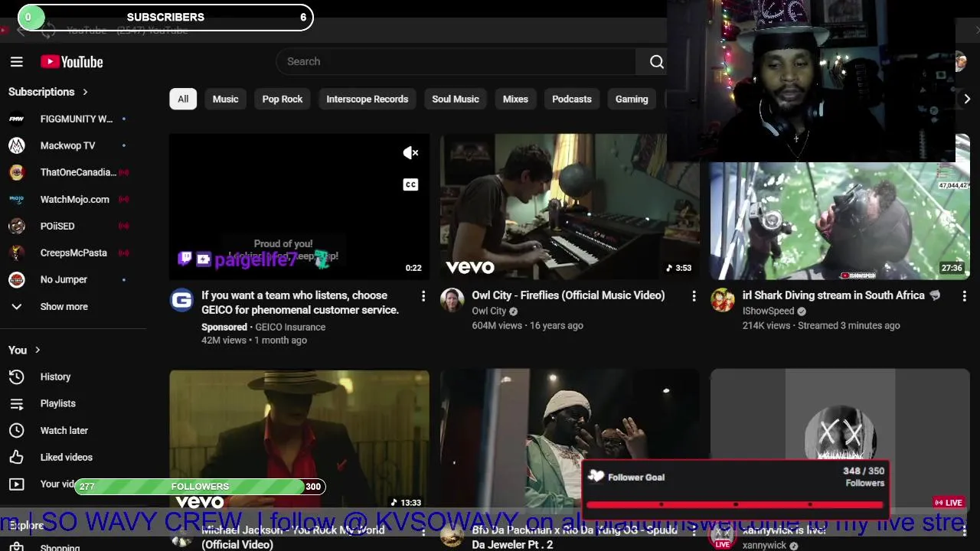Open Playlists icon in sidebar
The width and height of the screenshot is (980, 551).
pyautogui.click(x=16, y=403)
